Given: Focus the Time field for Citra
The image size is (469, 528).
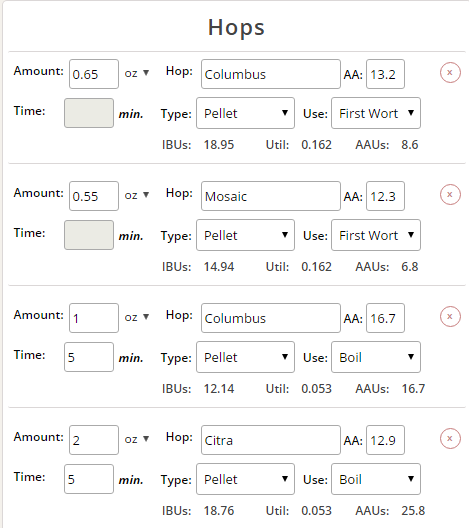Looking at the screenshot, I should pos(89,479).
